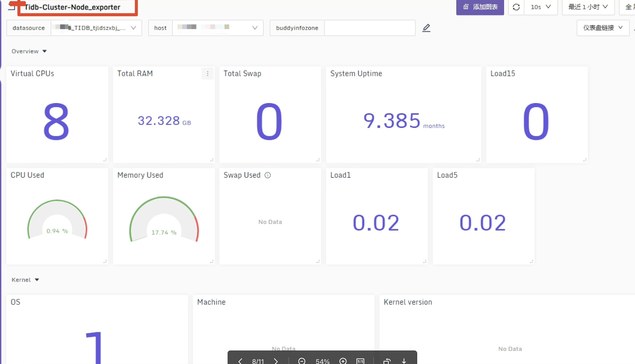Open the host selector dropdown
This screenshot has height=364, width=635.
tap(217, 28)
